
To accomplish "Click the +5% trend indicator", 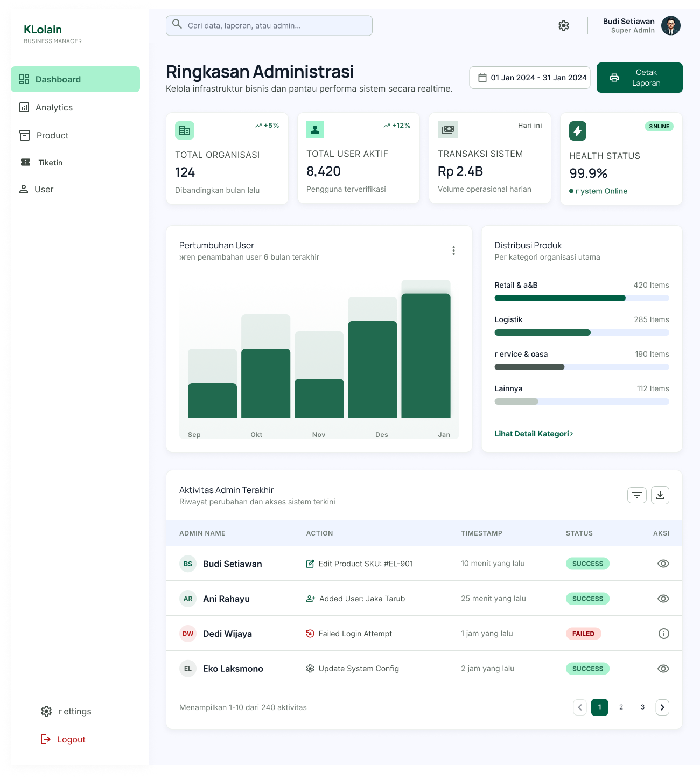I will 267,126.
